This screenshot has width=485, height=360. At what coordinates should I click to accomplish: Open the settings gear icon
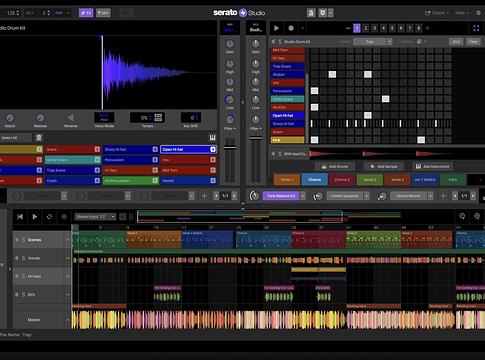pyautogui.click(x=478, y=13)
